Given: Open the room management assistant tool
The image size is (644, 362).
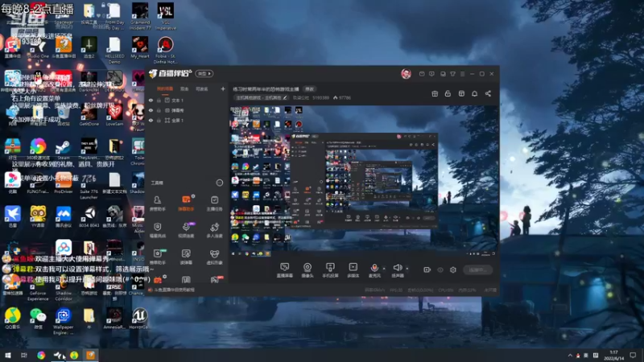Looking at the screenshot, I should 157,203.
